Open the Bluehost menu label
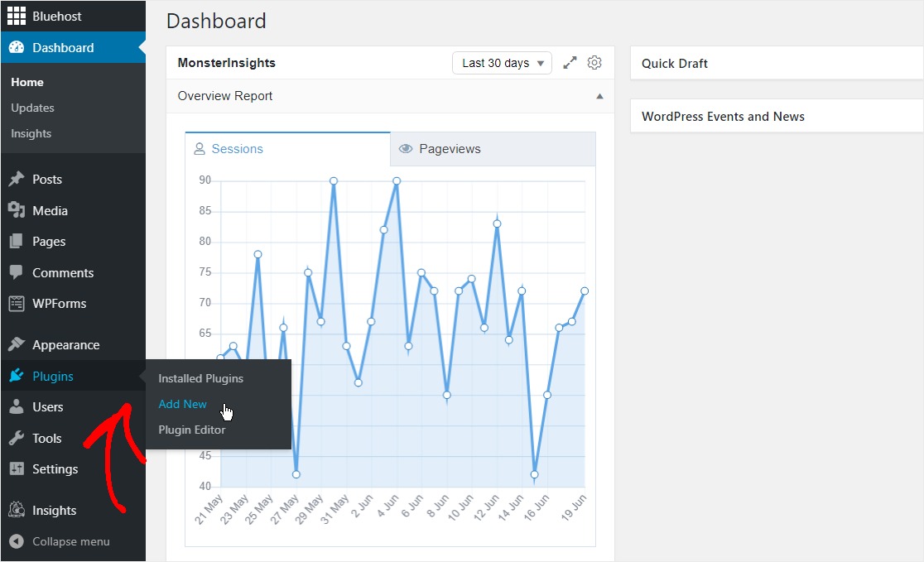Image resolution: width=924 pixels, height=562 pixels. 57,17
